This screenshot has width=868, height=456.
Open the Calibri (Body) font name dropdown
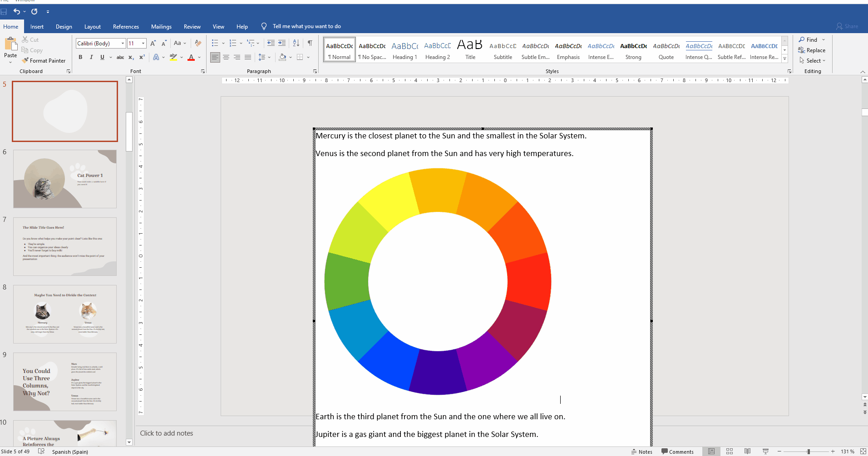pos(123,43)
